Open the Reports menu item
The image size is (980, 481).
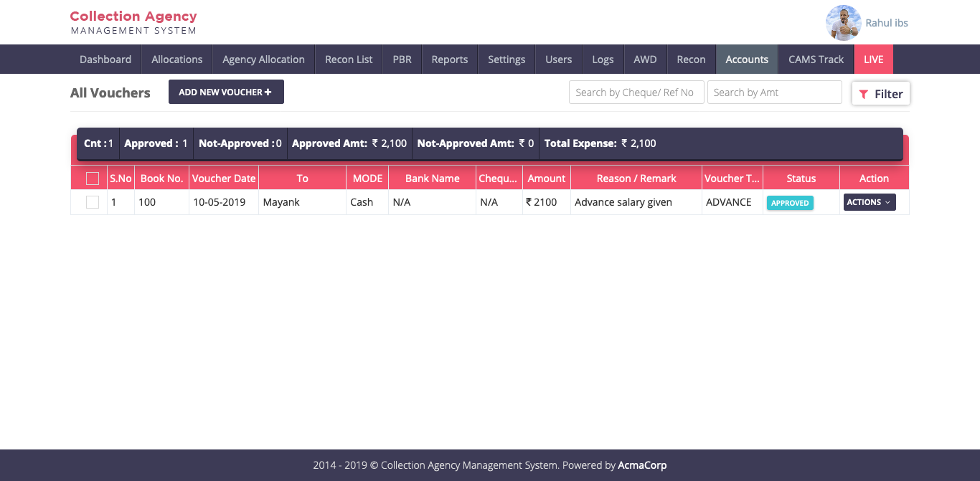pyautogui.click(x=449, y=59)
